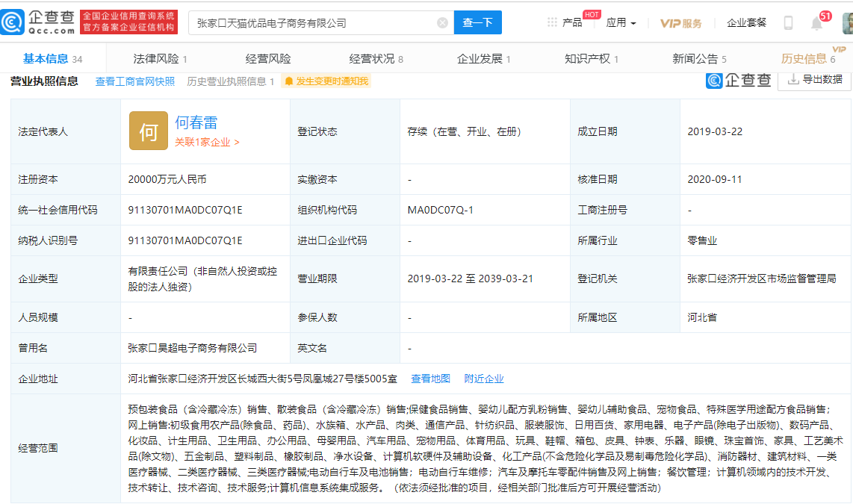Select organization code MA0DC07Q-1
The image size is (853, 504).
coord(440,210)
